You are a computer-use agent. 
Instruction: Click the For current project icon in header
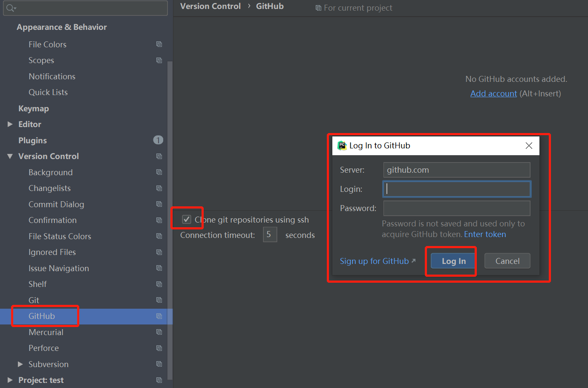[x=318, y=8]
